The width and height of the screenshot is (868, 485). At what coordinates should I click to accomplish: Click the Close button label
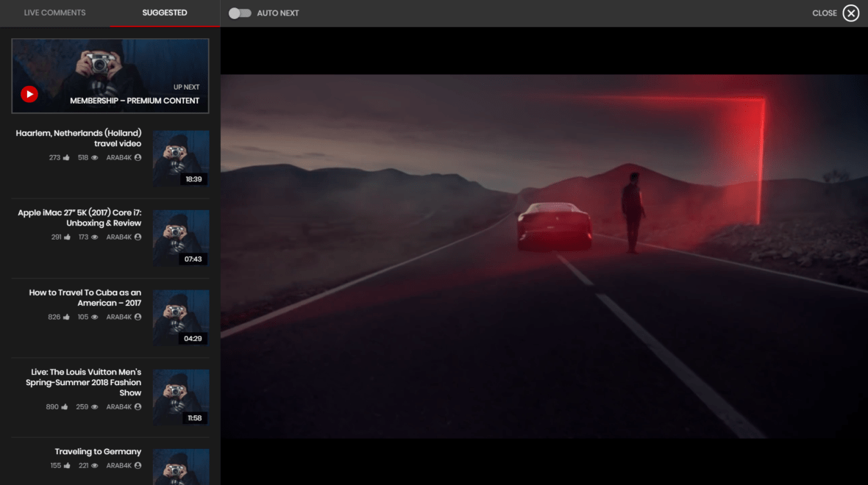825,12
